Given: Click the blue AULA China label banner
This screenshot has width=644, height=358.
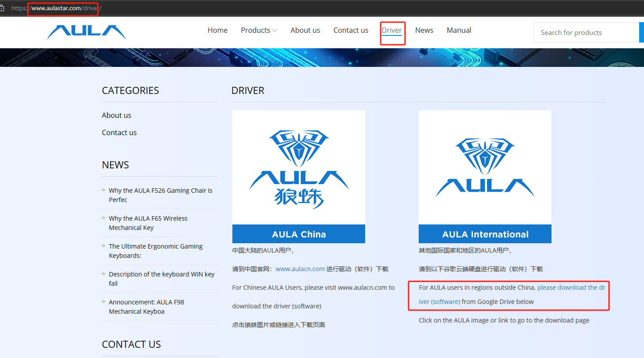Looking at the screenshot, I should [299, 234].
